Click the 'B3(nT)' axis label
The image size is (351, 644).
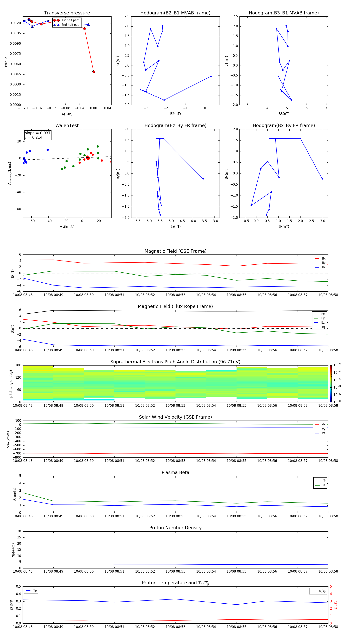coord(284,114)
